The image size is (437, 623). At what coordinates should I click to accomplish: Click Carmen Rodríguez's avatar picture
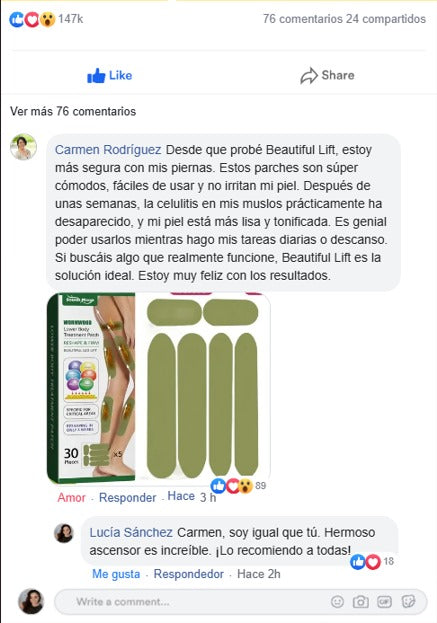[x=23, y=147]
